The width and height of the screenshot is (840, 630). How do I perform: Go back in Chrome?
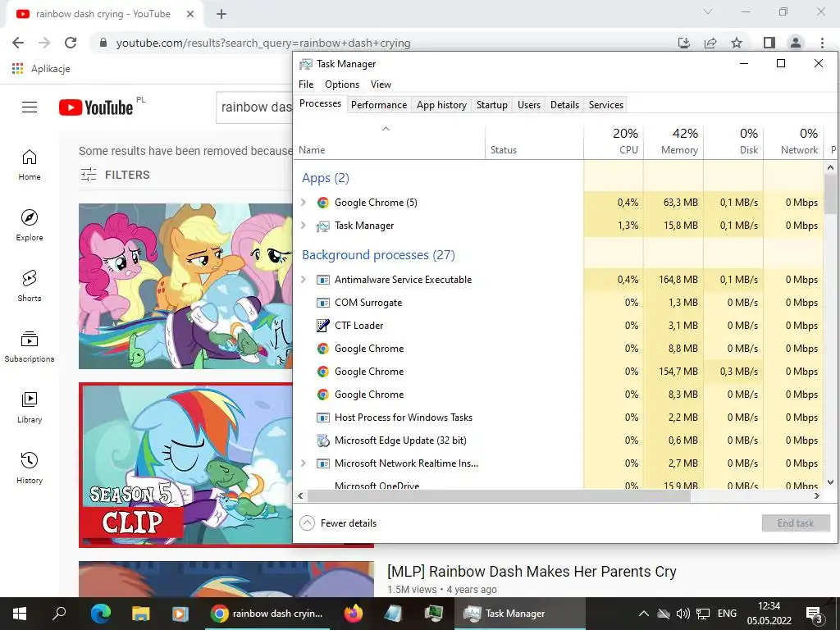18,43
